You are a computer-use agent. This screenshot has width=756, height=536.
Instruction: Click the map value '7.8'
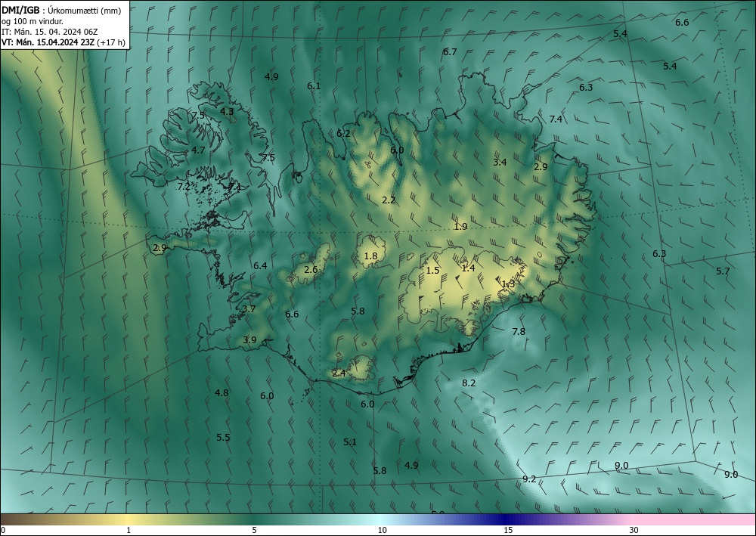[519, 331]
